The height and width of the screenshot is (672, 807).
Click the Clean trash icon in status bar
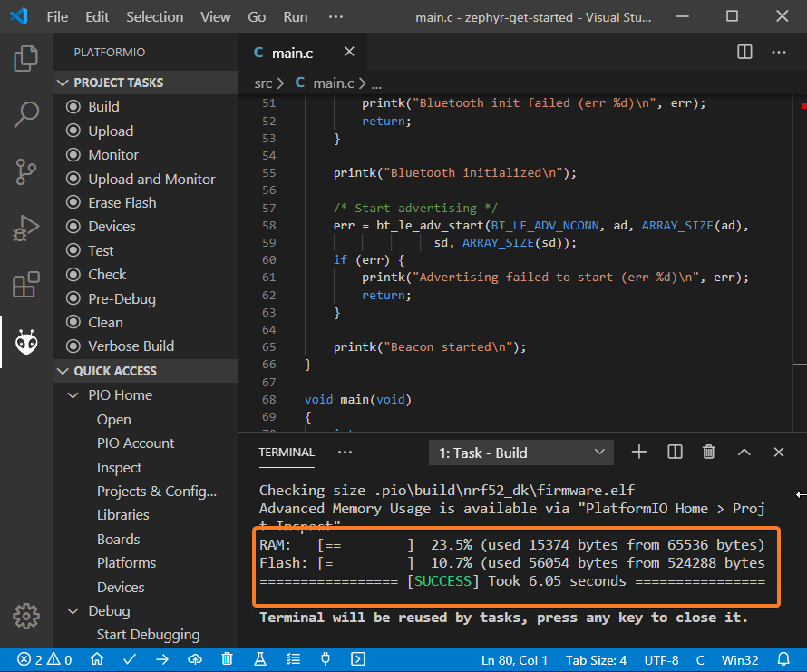(227, 659)
